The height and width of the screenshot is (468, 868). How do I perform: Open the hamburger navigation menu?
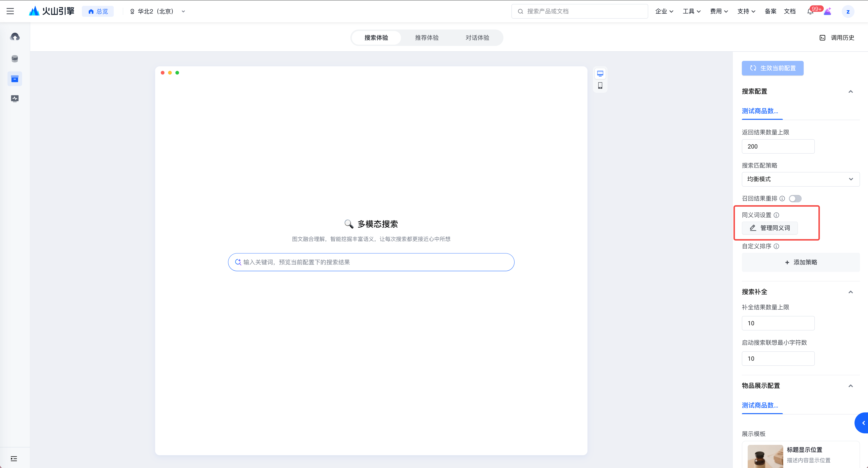pyautogui.click(x=10, y=11)
